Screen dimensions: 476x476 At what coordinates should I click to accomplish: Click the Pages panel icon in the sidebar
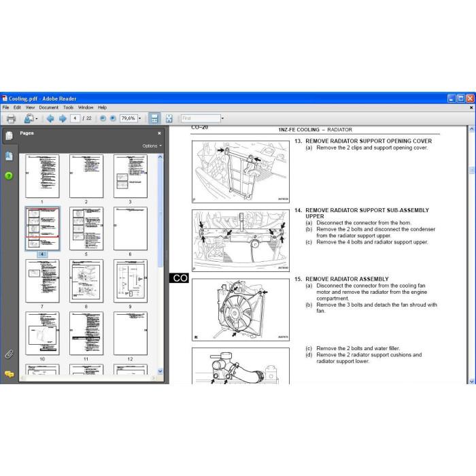click(9, 136)
